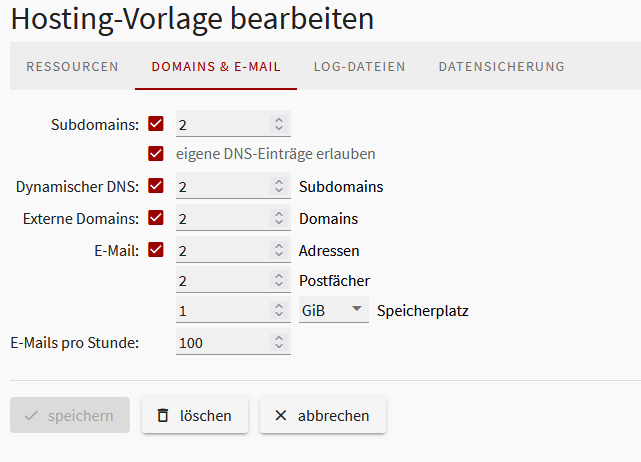Click the E-Mails pro Stunde stepper arrows

(x=279, y=343)
